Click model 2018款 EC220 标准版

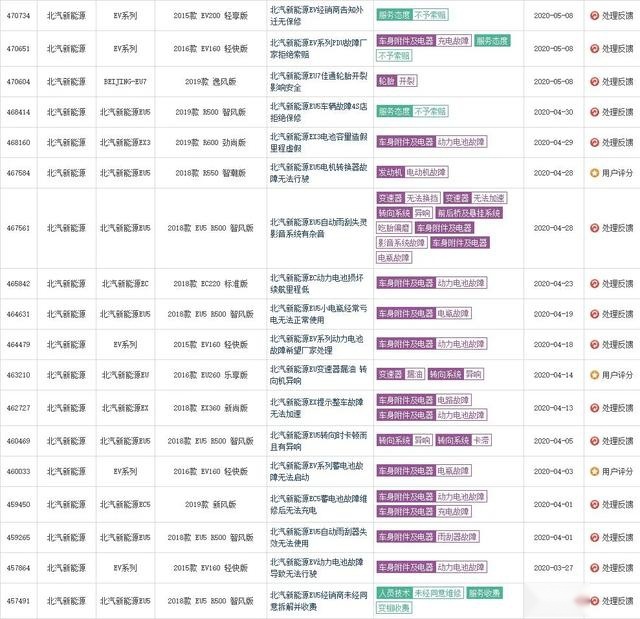click(211, 284)
